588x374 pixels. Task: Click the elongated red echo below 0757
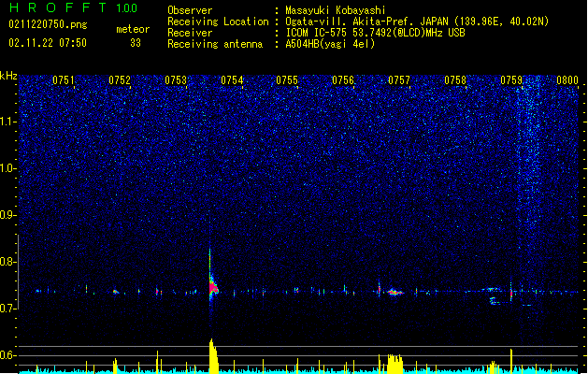coord(394,293)
